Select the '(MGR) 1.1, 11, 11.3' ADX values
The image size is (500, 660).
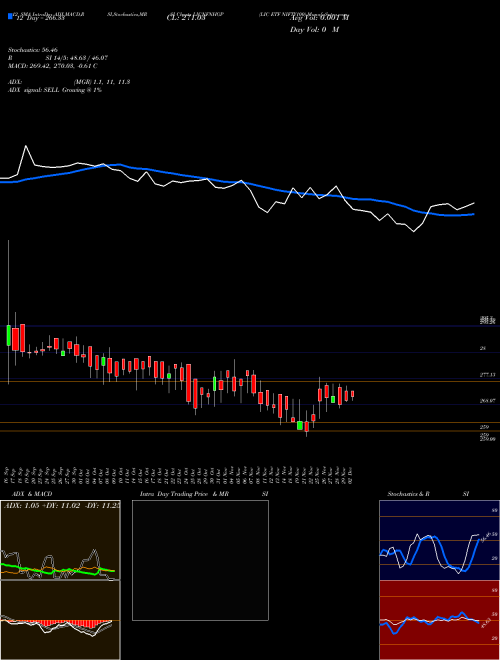point(101,82)
